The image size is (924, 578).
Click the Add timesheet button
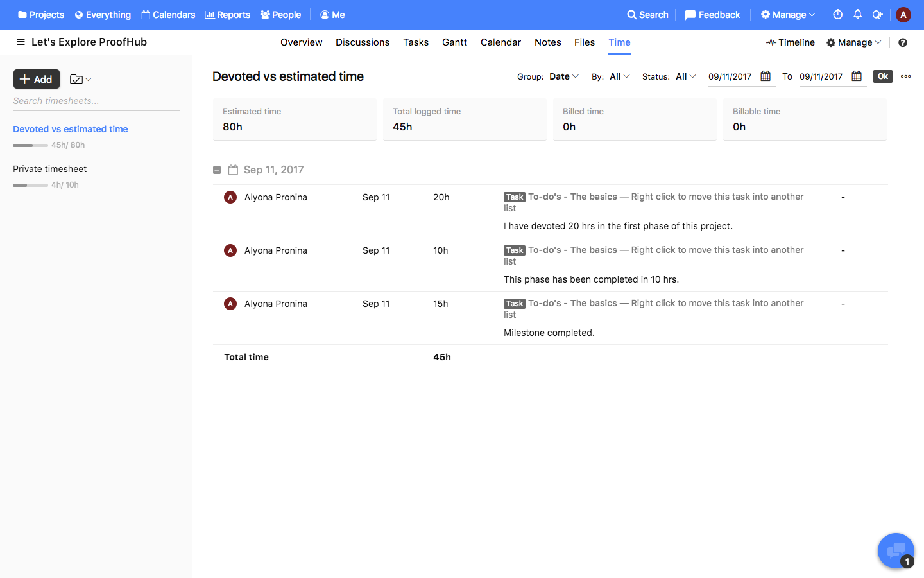click(x=37, y=79)
